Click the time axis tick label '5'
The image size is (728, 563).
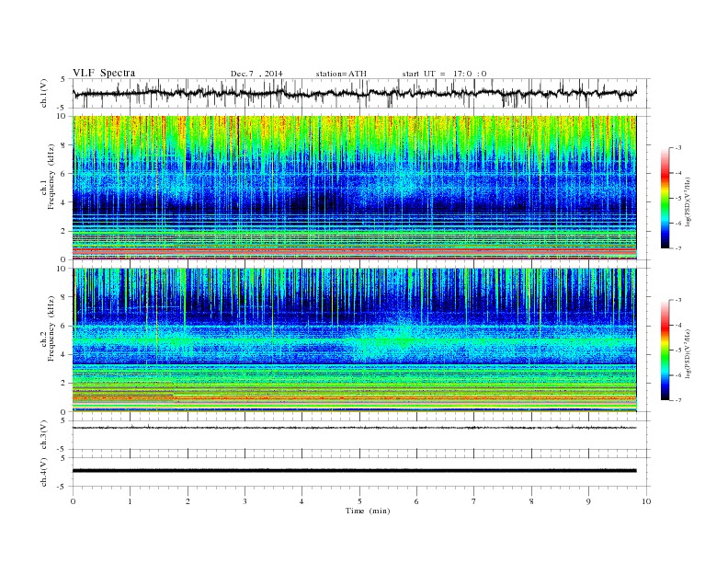359,501
